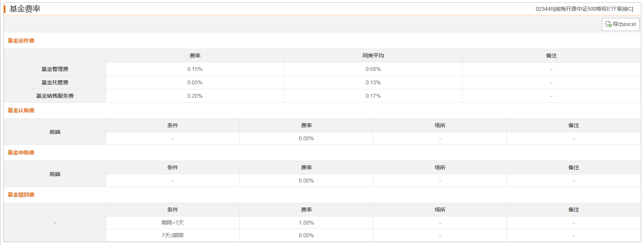The image size is (644, 246).
Task: Click the 前端 label in 基金认购费 table
Action: click(x=55, y=132)
